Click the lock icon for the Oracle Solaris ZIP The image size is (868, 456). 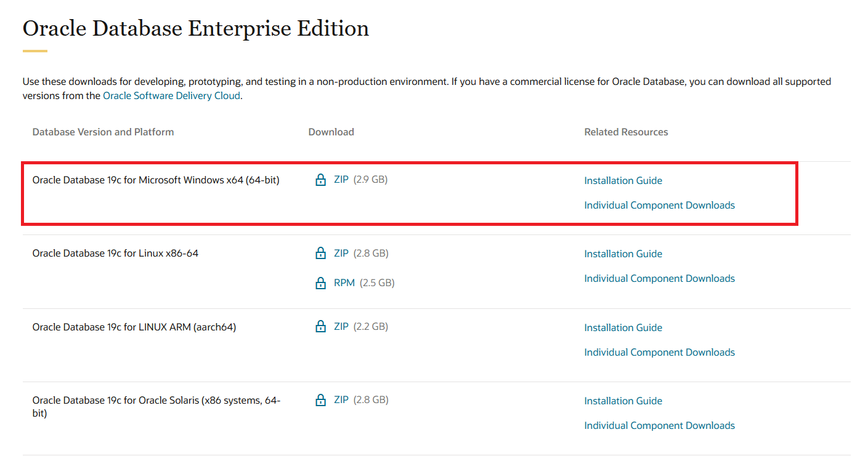point(320,400)
